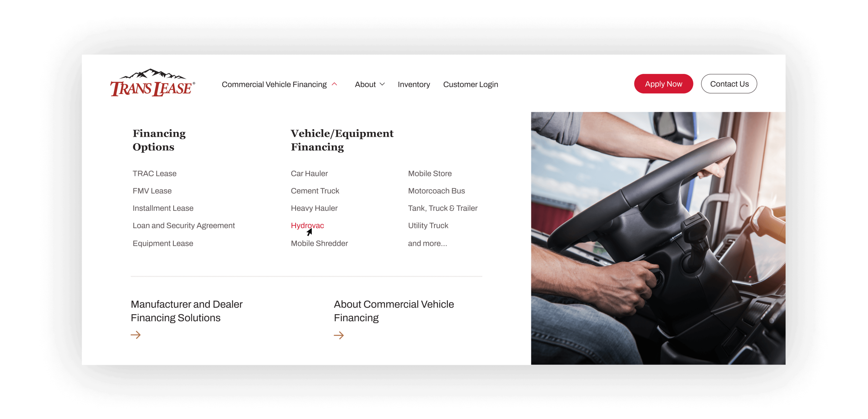The width and height of the screenshot is (868, 419).
Task: Select the Inventory navigation tab
Action: click(414, 84)
